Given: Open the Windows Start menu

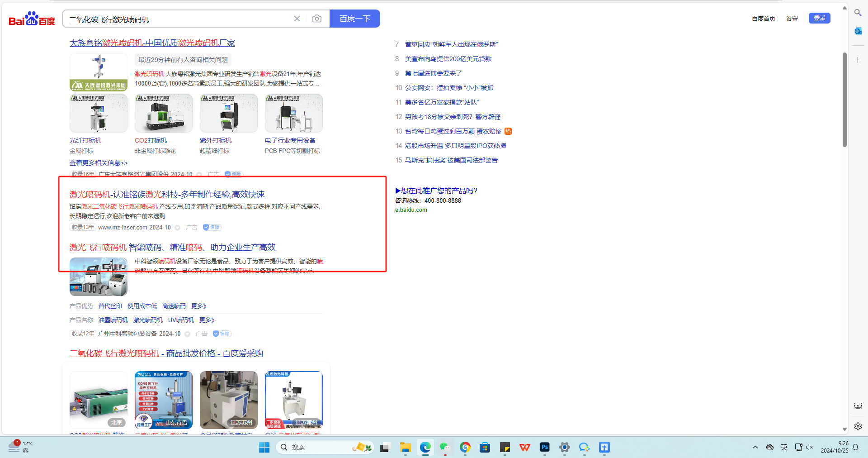Looking at the screenshot, I should [264, 448].
